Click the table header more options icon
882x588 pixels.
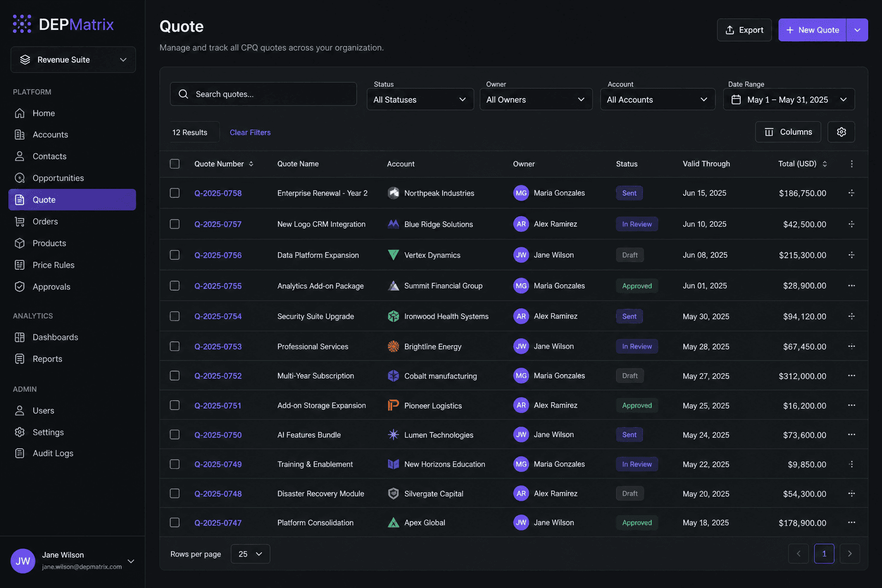[x=852, y=164]
